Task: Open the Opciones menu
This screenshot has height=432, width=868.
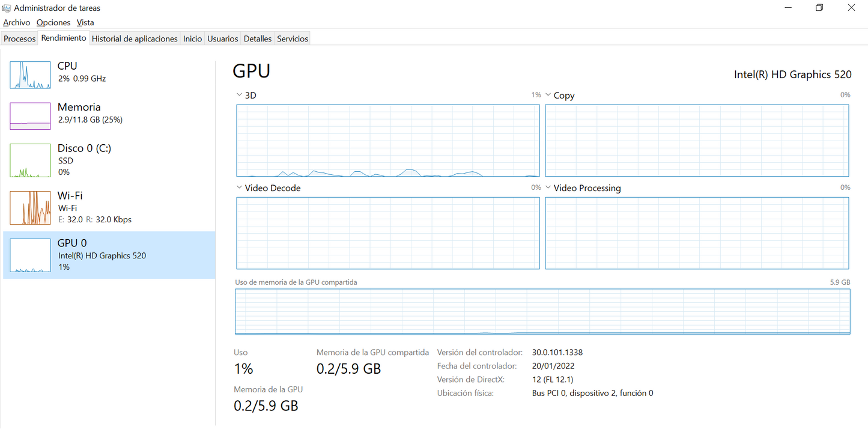Action: [53, 22]
